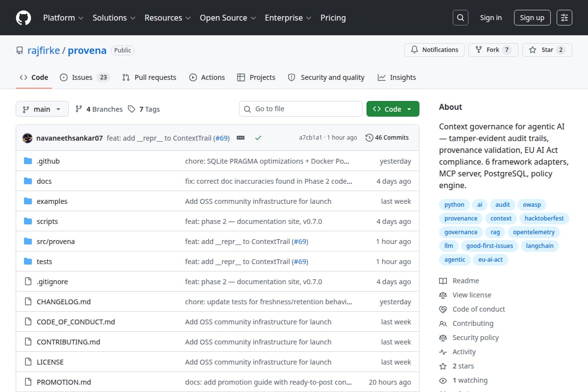Image resolution: width=588 pixels, height=392 pixels.
Task: Click View license link
Action: tap(465, 295)
